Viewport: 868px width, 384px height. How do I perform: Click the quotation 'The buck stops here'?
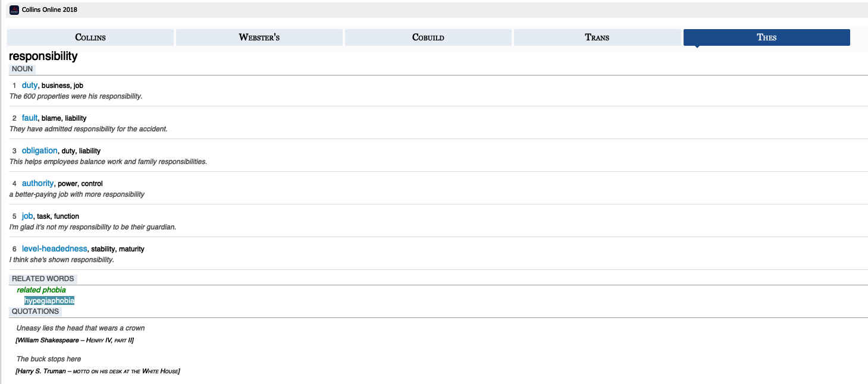[x=49, y=359]
